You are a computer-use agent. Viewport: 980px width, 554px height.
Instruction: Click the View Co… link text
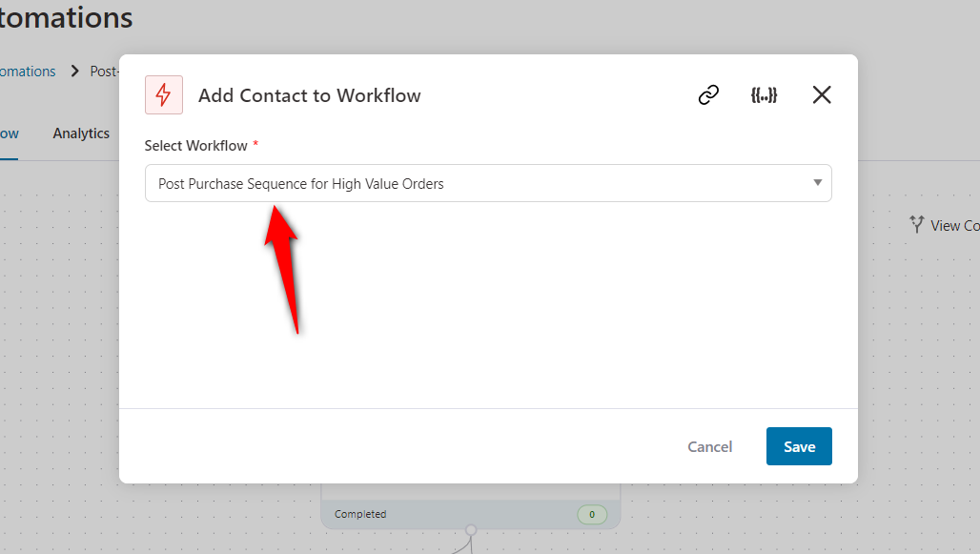click(x=954, y=226)
